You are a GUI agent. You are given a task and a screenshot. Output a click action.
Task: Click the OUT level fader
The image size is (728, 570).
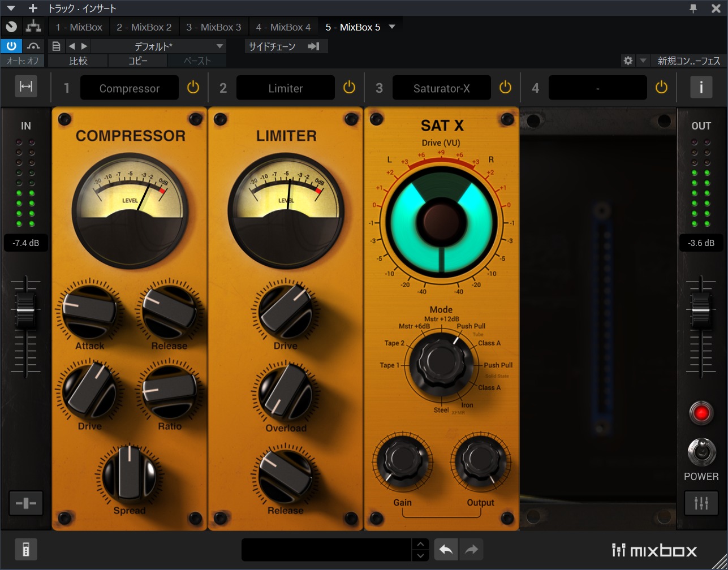coord(701,310)
